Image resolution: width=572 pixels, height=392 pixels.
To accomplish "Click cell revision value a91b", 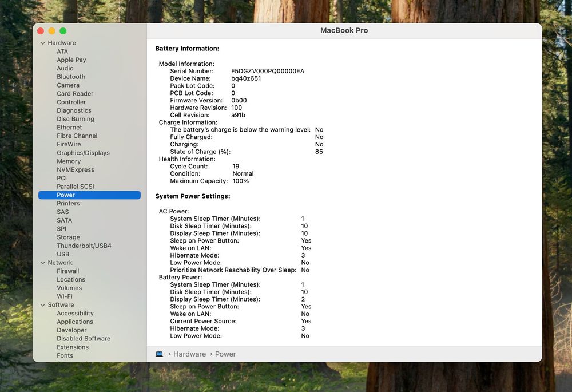I will point(238,115).
